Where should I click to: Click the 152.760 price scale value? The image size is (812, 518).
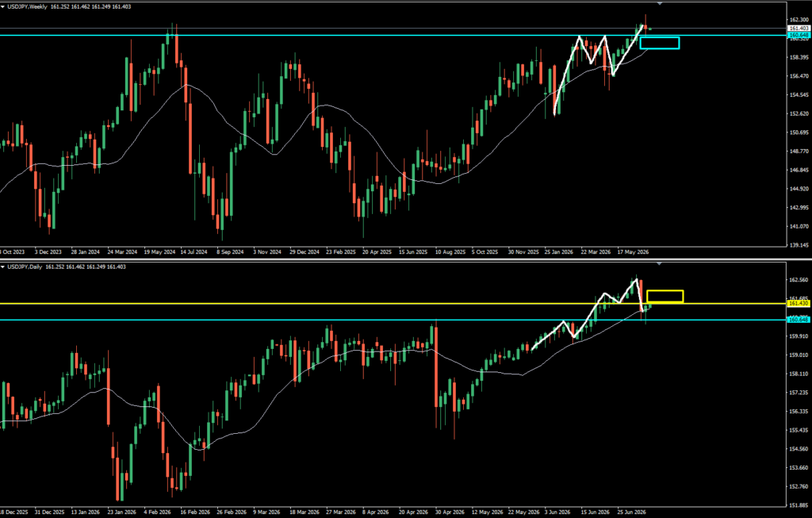pos(799,486)
